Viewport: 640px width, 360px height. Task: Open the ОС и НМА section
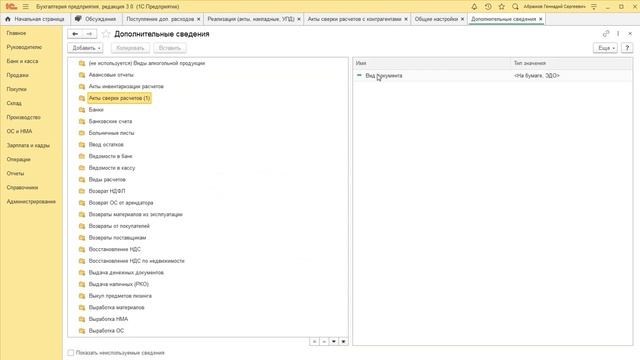19,131
